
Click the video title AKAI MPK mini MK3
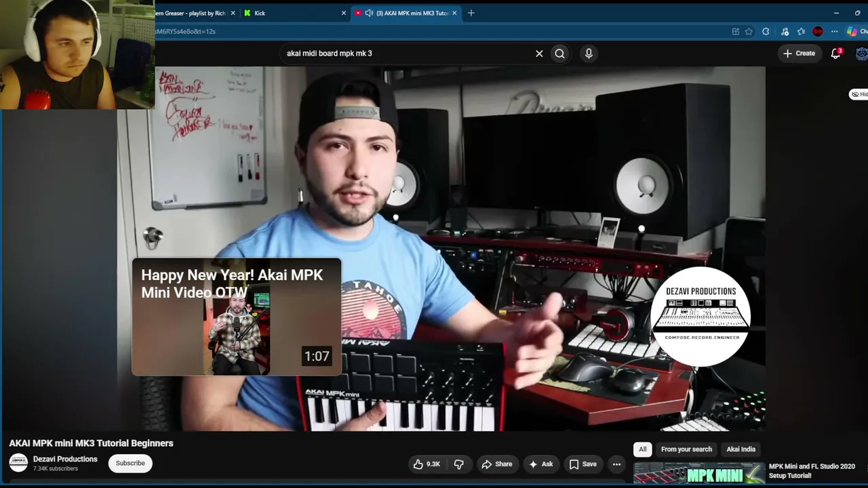click(x=91, y=443)
